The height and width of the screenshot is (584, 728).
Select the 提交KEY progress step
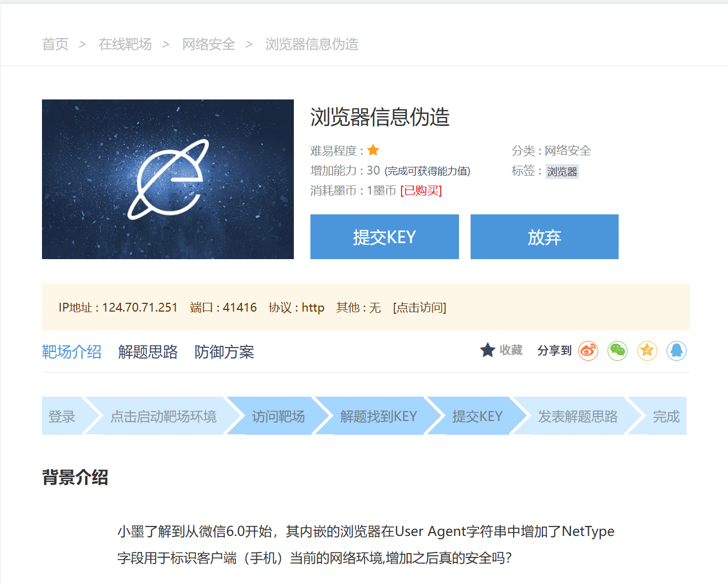[x=477, y=416]
